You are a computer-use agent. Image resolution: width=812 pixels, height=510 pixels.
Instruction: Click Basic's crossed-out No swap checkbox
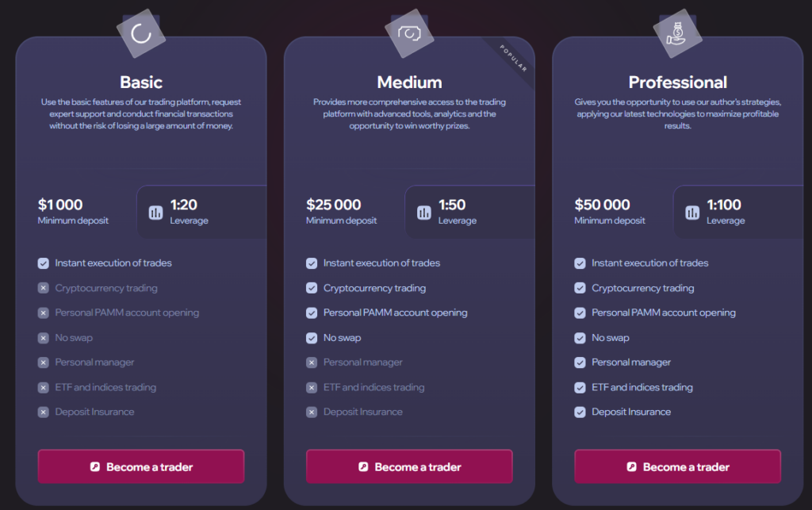point(44,338)
